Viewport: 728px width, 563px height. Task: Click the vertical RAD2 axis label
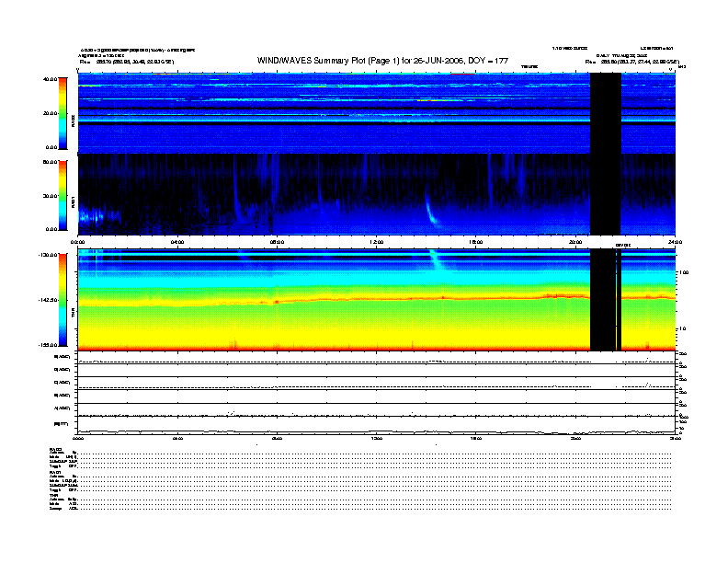tap(73, 121)
